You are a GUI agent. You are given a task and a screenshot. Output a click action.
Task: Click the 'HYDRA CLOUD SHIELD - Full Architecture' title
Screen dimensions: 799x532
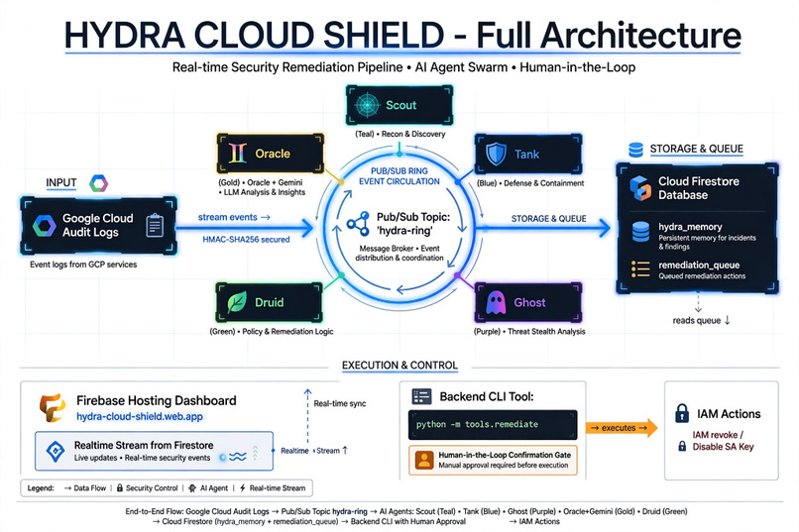pos(402,35)
